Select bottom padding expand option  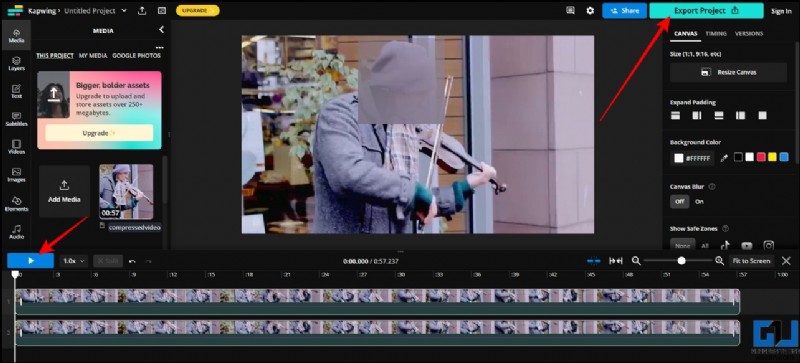pyautogui.click(x=719, y=116)
